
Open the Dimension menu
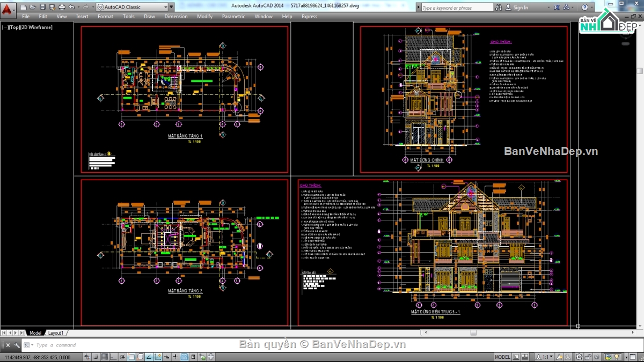click(x=175, y=17)
